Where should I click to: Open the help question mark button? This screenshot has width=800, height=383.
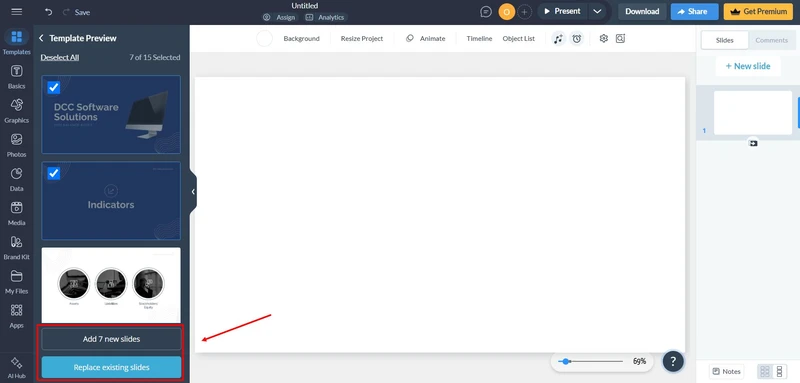[x=673, y=362]
